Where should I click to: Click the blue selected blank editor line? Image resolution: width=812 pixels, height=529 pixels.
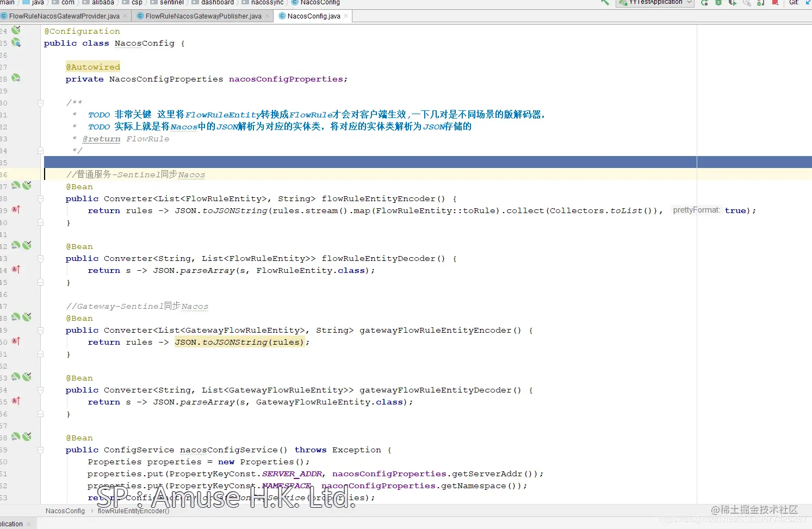coord(427,162)
